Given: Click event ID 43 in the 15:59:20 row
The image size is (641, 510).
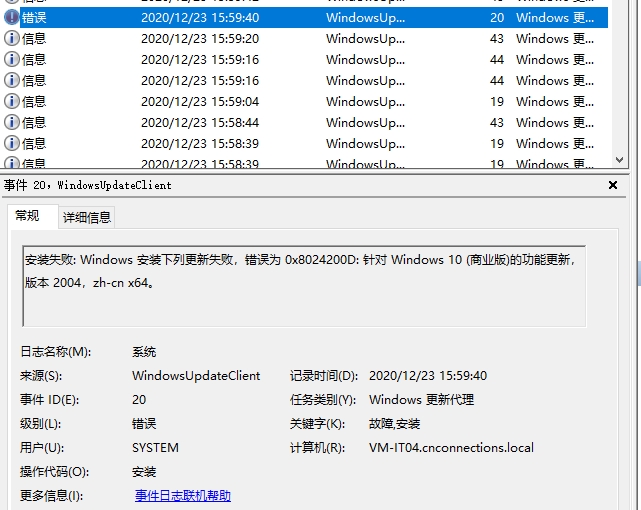Looking at the screenshot, I should point(497,38).
